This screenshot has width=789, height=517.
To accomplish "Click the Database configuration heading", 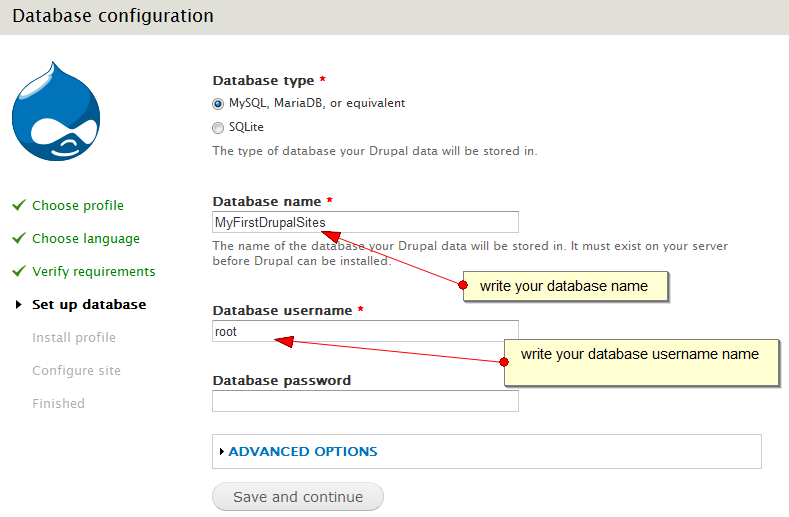I will pos(113,16).
